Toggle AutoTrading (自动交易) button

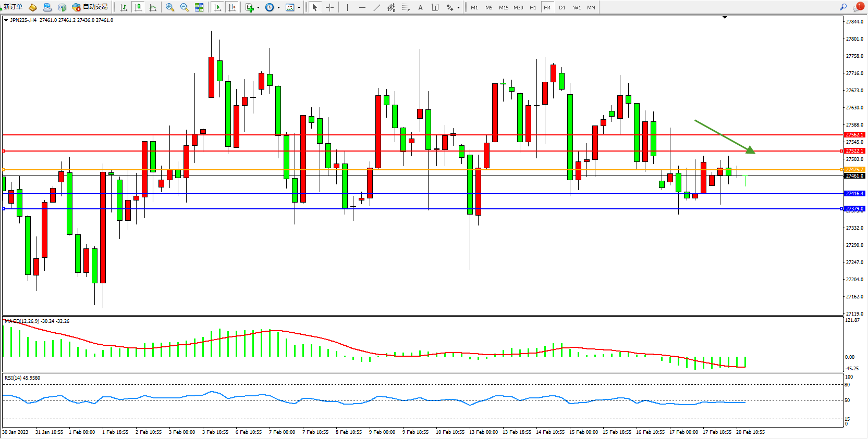[x=90, y=7]
